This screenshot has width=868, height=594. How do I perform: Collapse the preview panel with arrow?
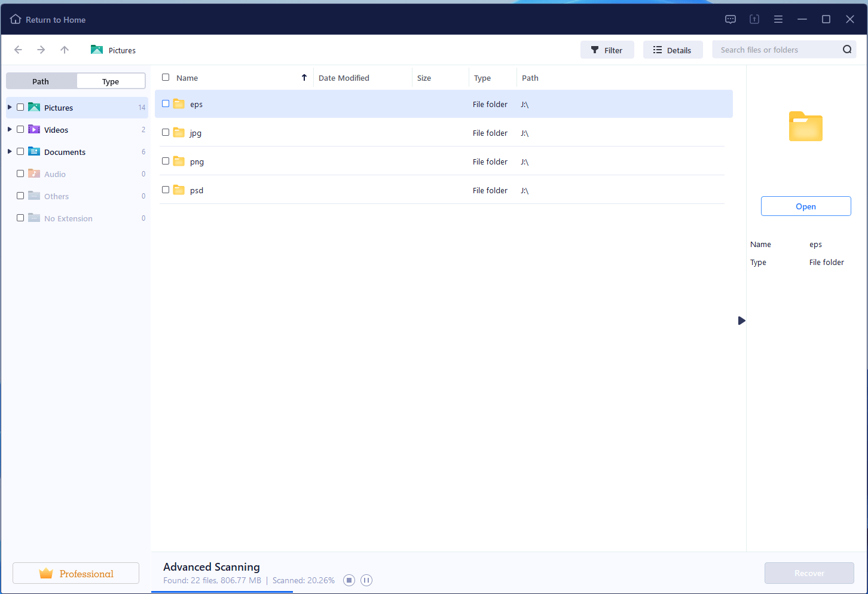coord(741,321)
